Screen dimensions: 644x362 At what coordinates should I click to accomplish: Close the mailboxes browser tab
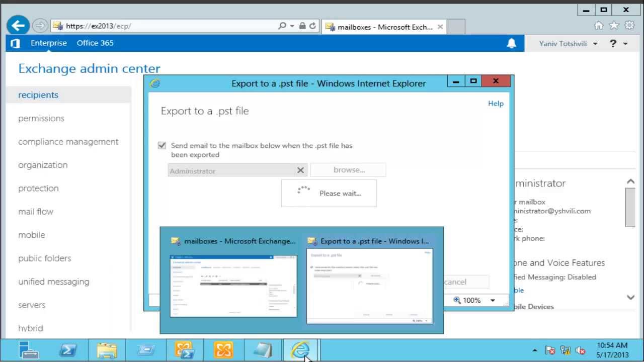[440, 27]
